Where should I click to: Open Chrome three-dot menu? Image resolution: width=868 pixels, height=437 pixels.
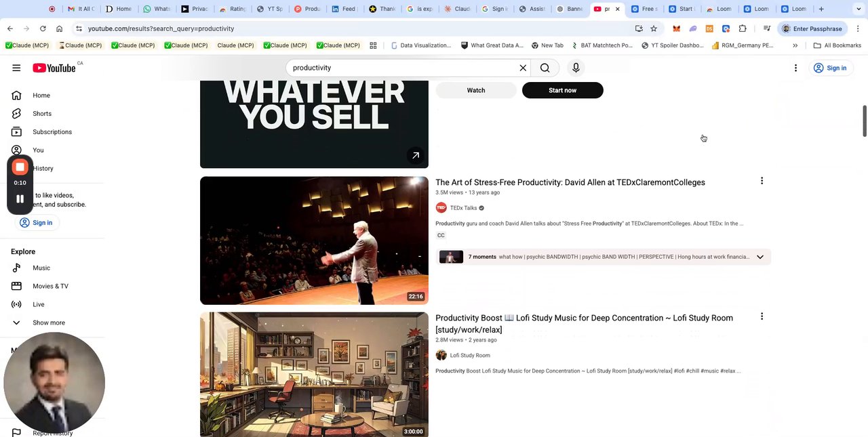[858, 28]
